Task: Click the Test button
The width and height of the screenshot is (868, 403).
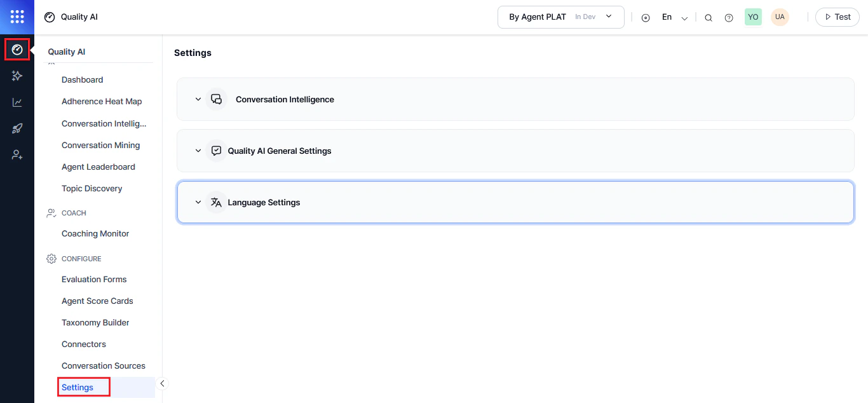Action: [x=837, y=17]
